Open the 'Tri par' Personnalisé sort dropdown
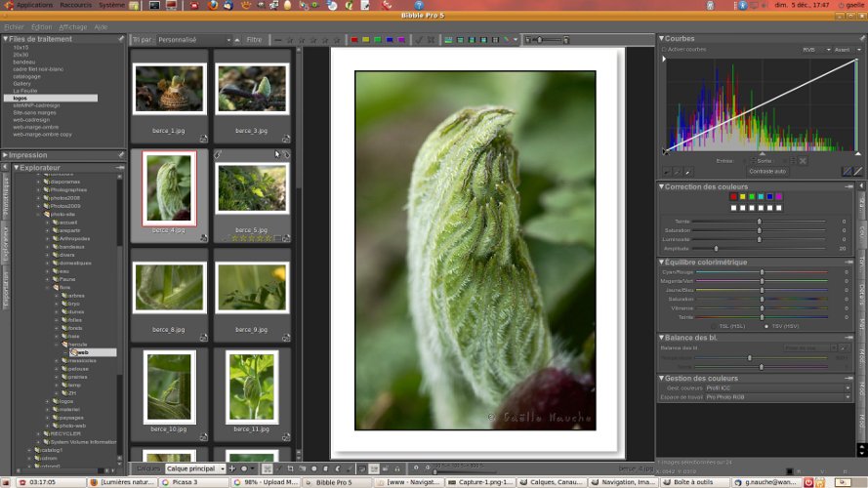Screen dimensions: 868x488 [x=193, y=40]
